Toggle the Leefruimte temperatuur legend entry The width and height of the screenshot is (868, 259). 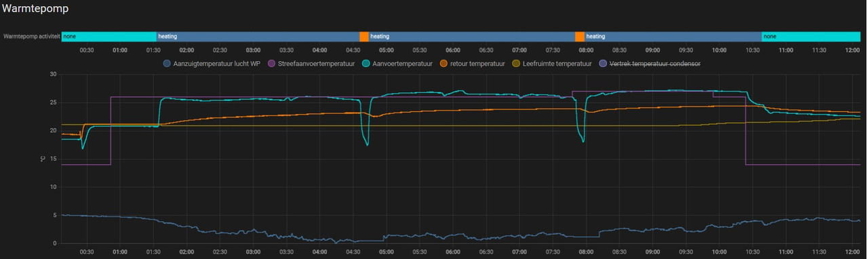551,64
